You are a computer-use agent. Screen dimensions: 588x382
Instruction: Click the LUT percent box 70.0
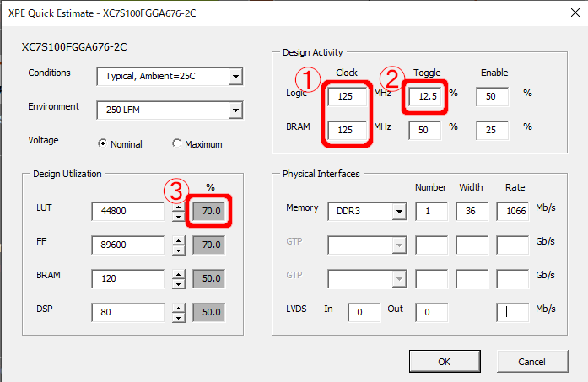coord(209,211)
